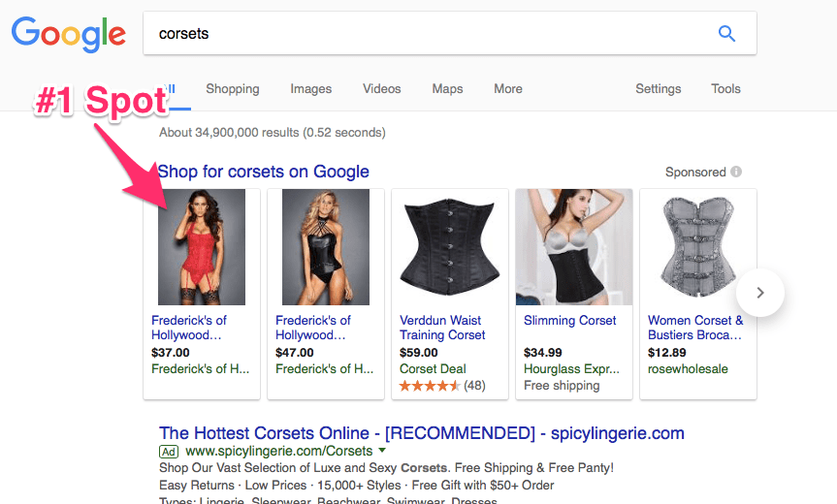Click The Hottest Corsets Online ad headline
Viewport: 837px width, 504px height.
[x=422, y=433]
